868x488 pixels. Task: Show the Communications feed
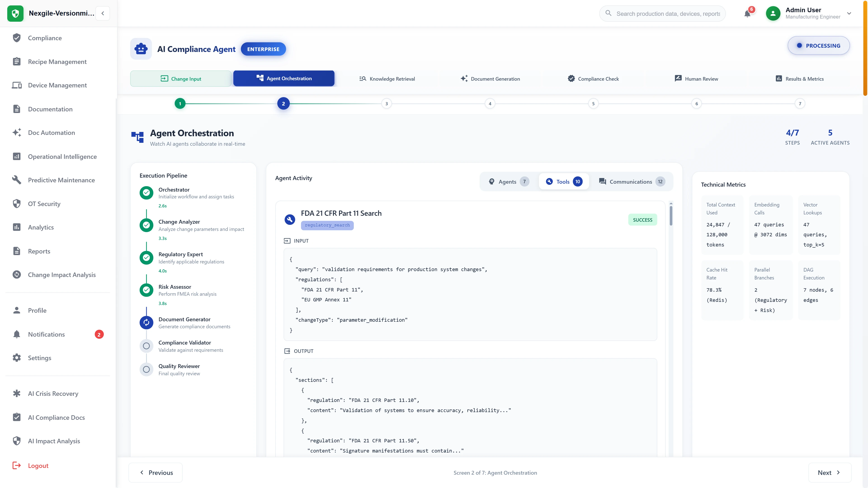(631, 181)
